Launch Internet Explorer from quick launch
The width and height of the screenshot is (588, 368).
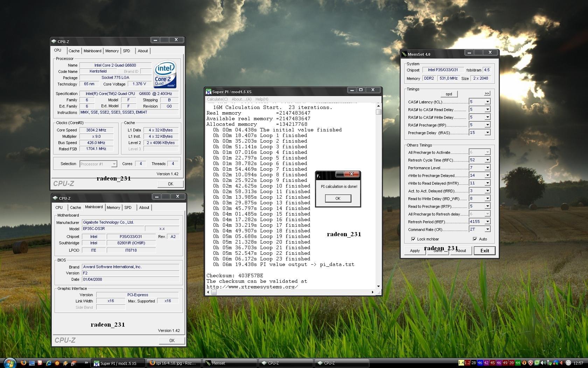point(49,363)
